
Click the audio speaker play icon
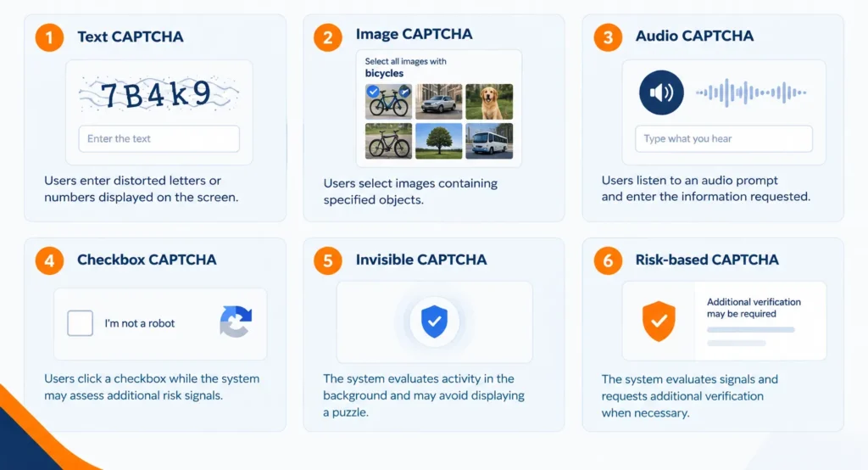(661, 92)
